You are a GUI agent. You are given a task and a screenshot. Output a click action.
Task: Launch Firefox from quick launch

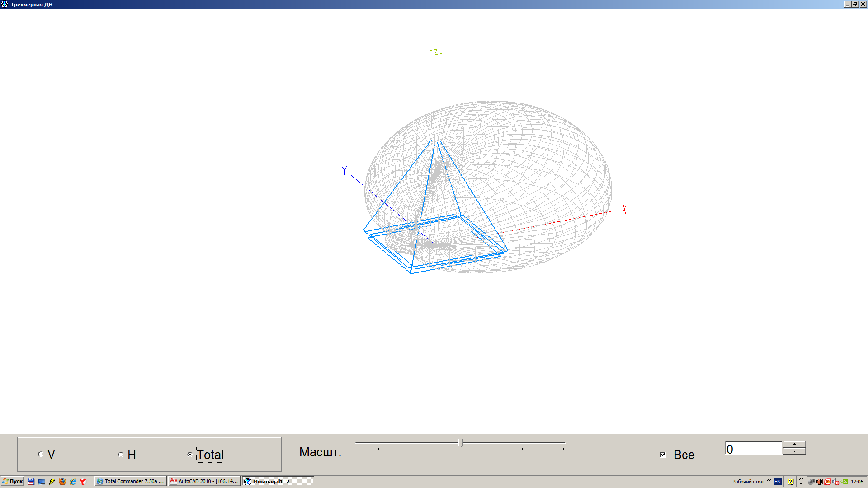(x=62, y=481)
